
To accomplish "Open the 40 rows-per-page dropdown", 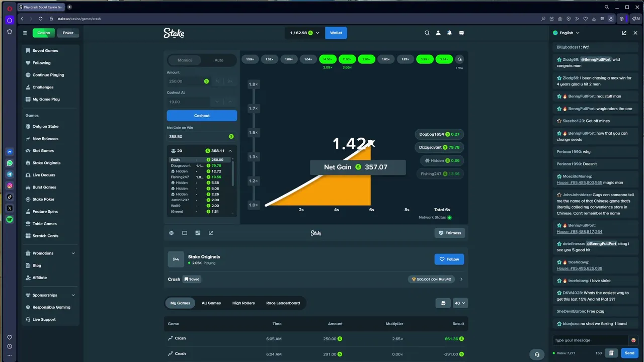I will (x=460, y=303).
